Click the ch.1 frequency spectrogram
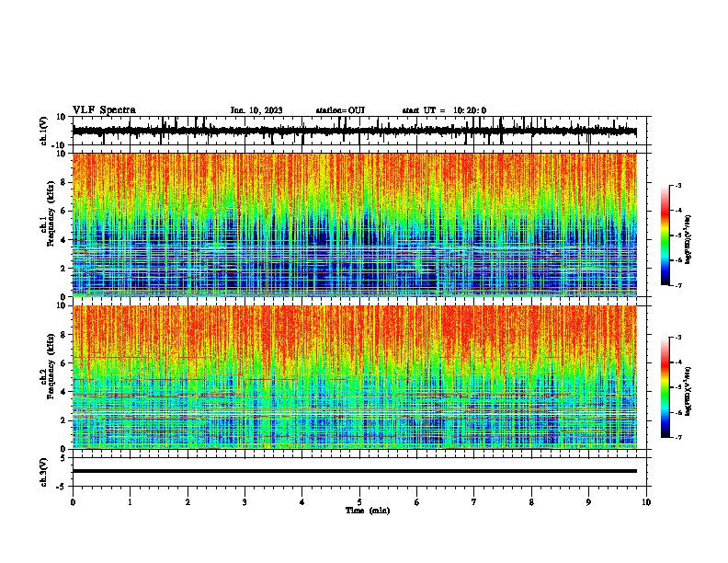728x563 pixels. 355,224
